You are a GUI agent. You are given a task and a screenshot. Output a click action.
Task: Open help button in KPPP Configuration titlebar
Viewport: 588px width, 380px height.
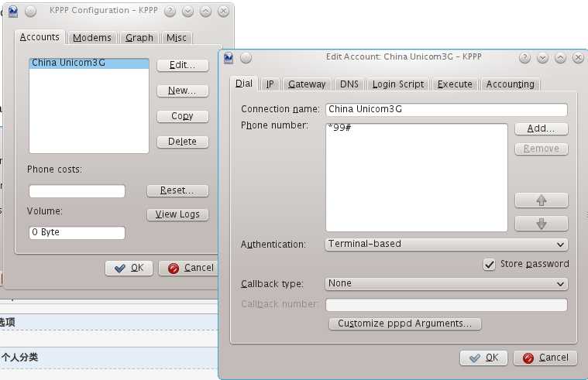(170, 12)
